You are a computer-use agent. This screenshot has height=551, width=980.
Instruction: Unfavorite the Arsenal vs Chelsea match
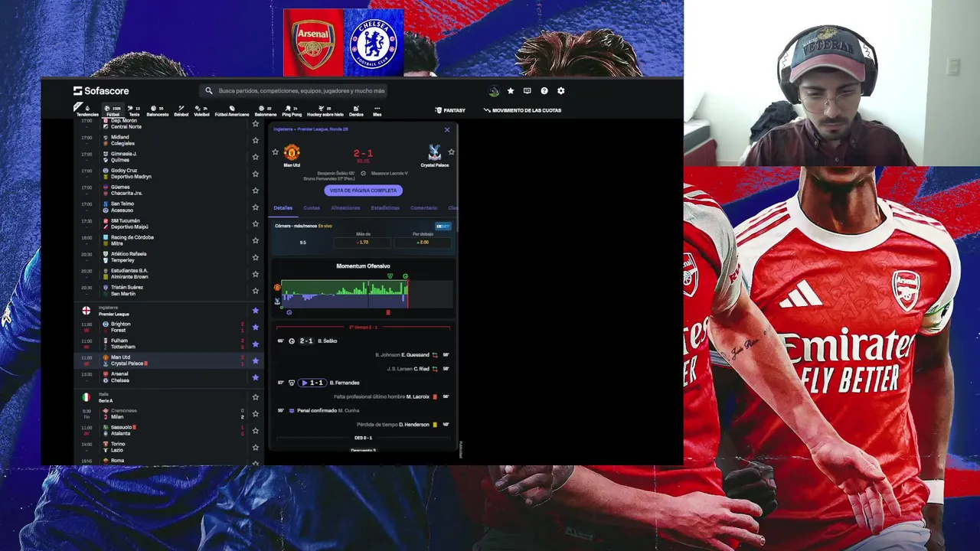click(256, 377)
